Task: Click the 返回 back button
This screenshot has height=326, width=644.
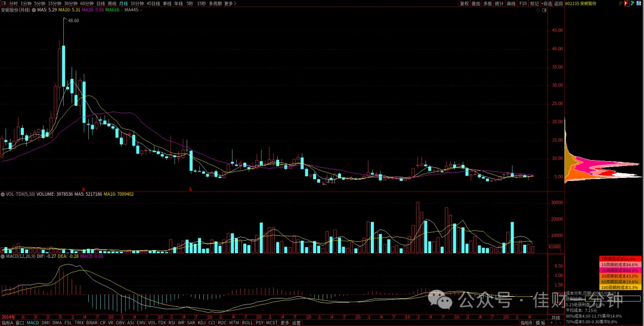Action: [558, 4]
